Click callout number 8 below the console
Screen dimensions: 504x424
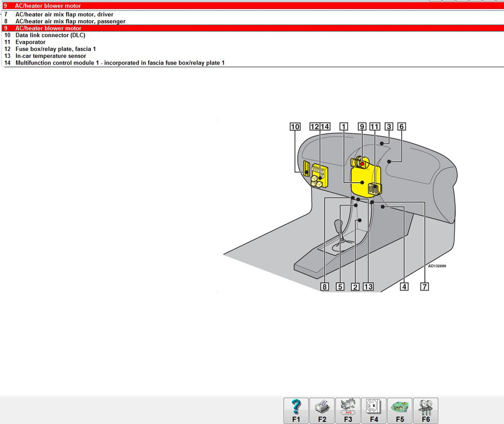325,287
